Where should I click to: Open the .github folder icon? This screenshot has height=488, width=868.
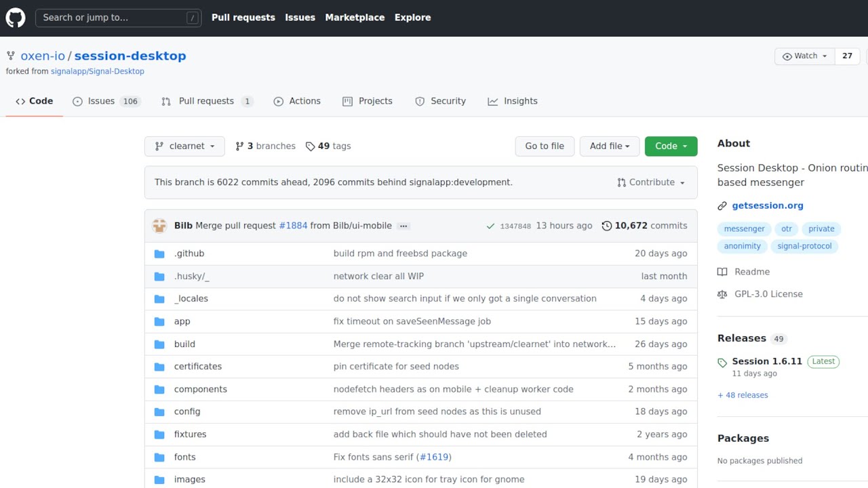click(159, 253)
